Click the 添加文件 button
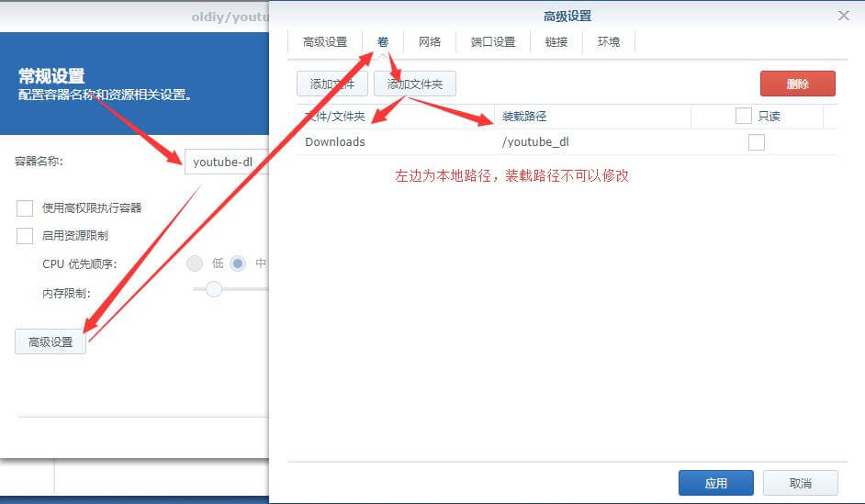This screenshot has height=504, width=865. point(331,84)
